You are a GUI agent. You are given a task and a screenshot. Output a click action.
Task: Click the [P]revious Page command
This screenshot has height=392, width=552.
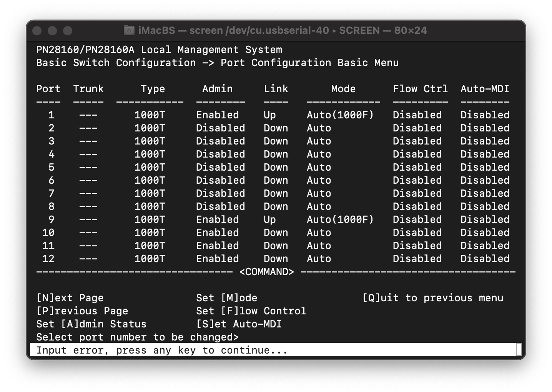pos(82,311)
